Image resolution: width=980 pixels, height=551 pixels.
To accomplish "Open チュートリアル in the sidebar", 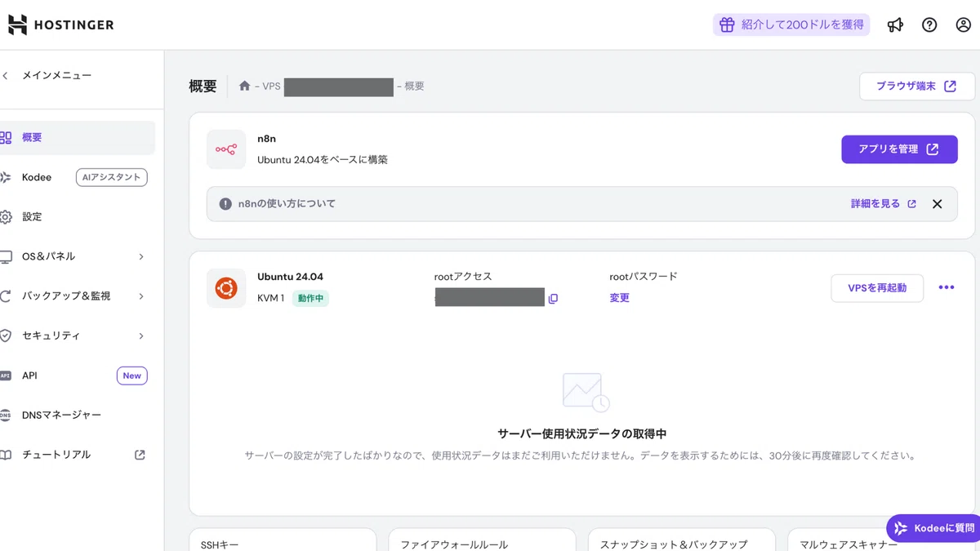I will click(56, 455).
